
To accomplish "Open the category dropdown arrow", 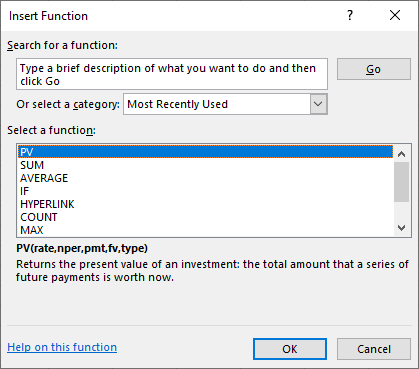I will pyautogui.click(x=318, y=104).
